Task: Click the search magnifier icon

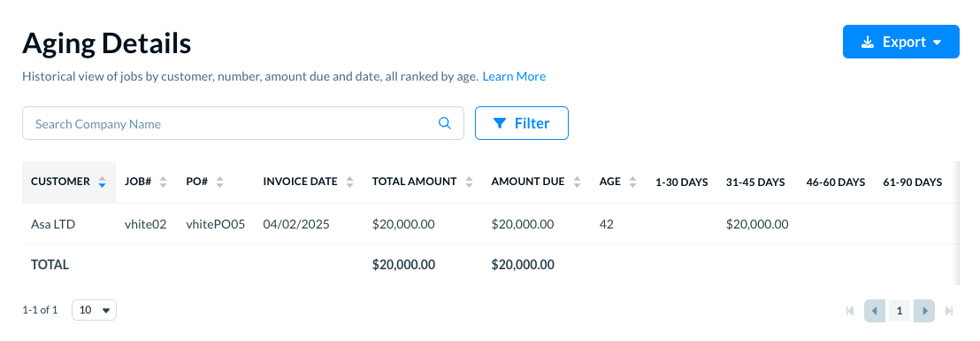Action: [x=445, y=123]
